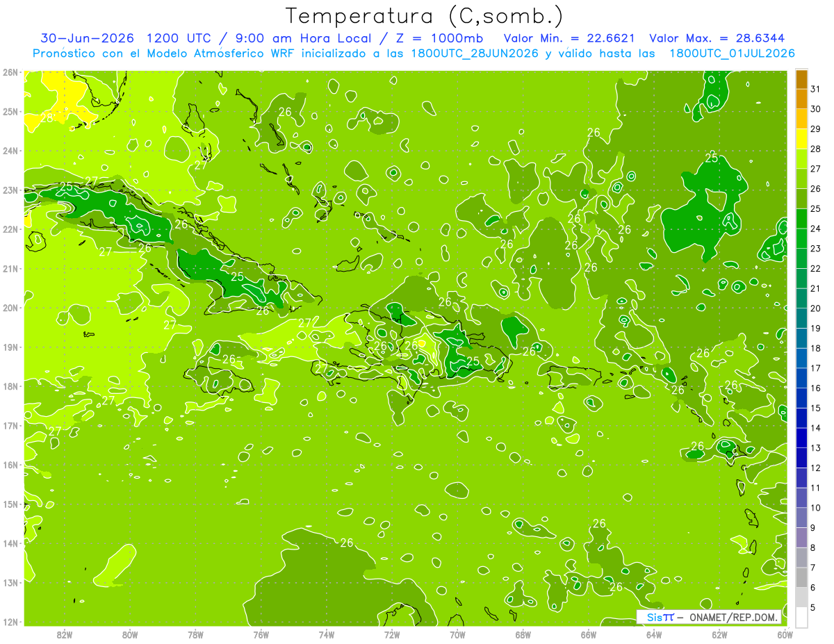Click the legend scale value 15
Image resolution: width=834 pixels, height=644 pixels.
(816, 408)
